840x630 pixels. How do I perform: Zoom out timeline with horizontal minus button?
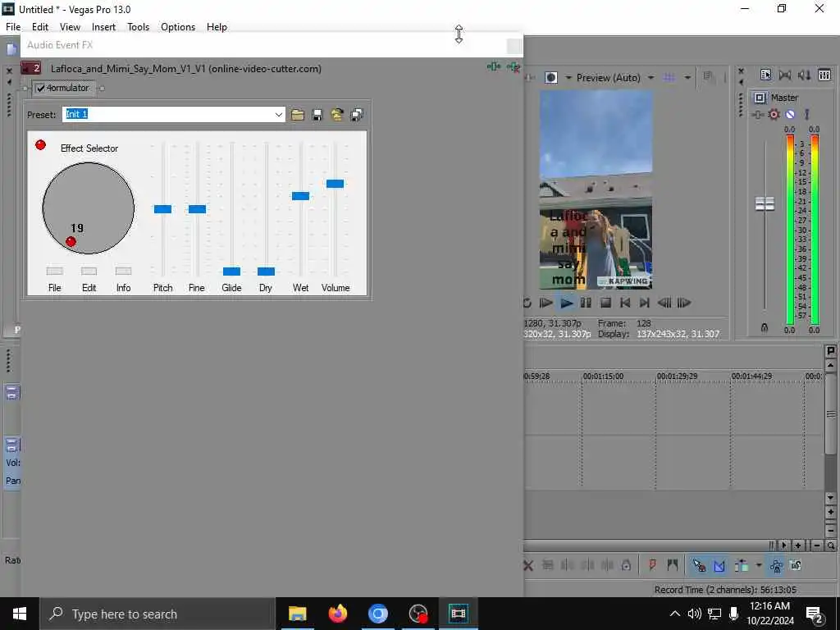[817, 546]
